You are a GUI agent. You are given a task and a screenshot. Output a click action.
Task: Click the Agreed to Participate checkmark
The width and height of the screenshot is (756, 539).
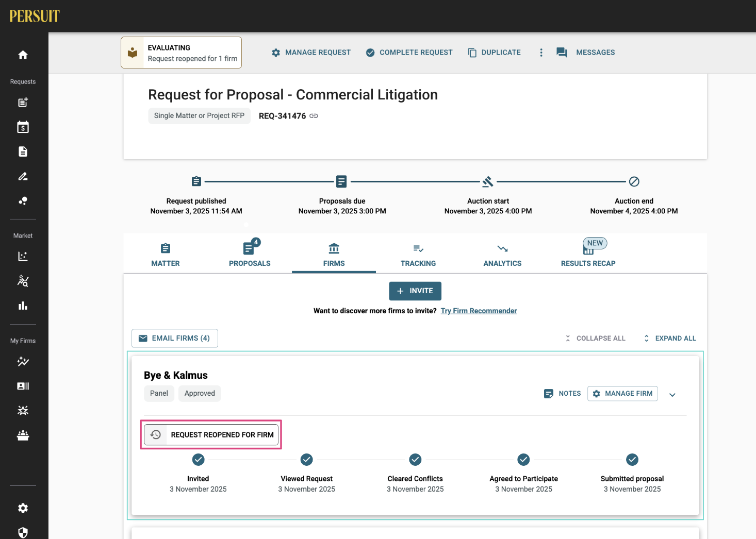[524, 460]
